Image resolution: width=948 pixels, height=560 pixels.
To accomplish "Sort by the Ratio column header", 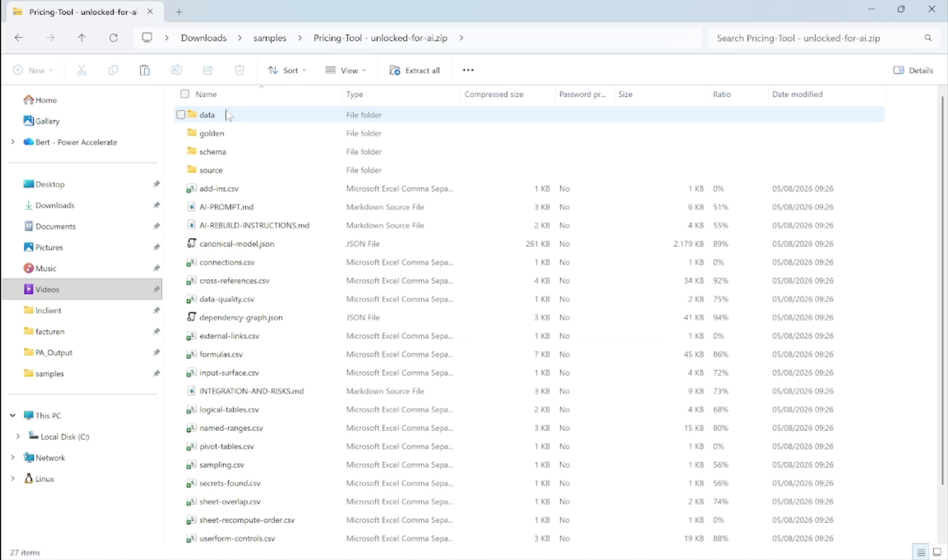I will (722, 94).
